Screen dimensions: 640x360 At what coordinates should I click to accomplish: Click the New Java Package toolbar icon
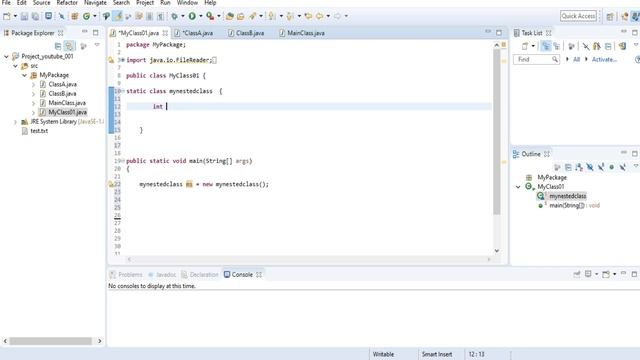click(74, 16)
